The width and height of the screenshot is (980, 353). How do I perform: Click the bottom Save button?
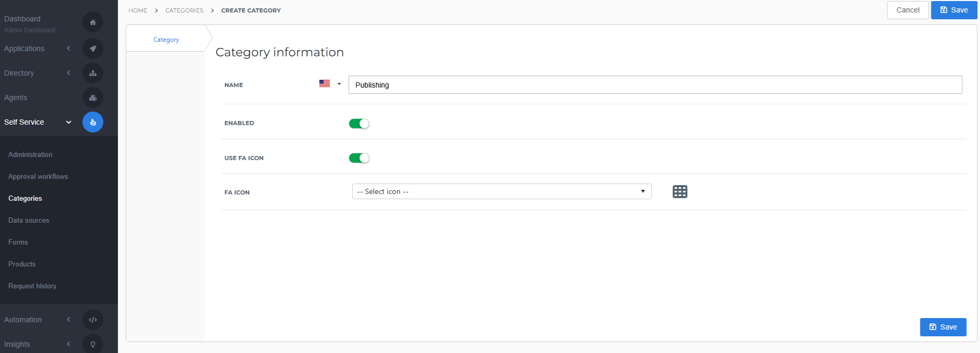[x=942, y=327]
